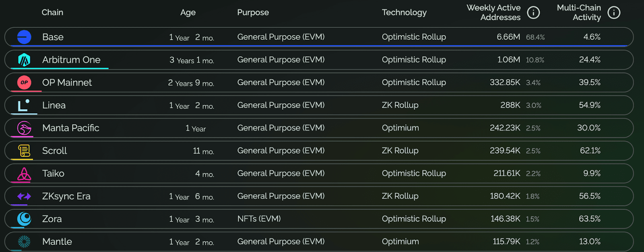Click the Mantle chain logo icon

point(24,242)
